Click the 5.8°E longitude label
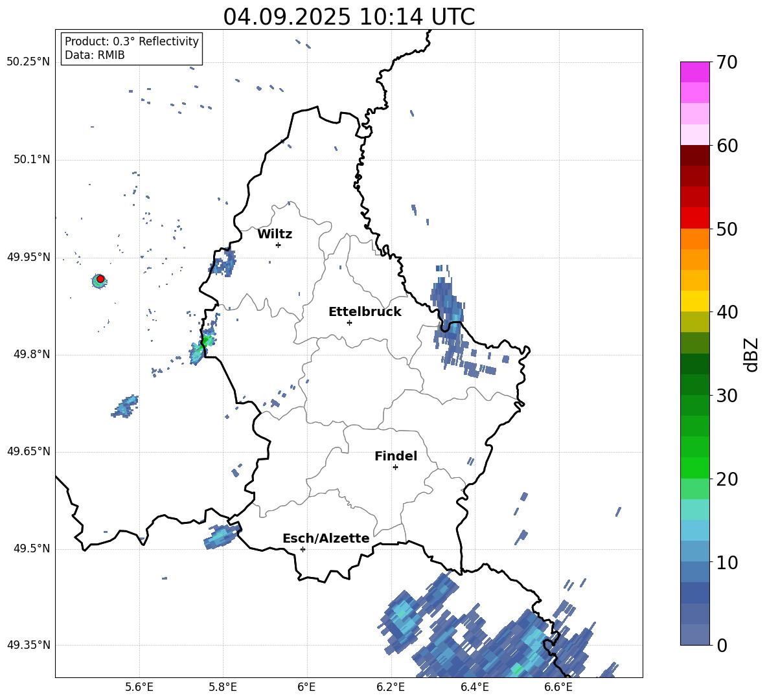The image size is (767, 700). point(223,687)
